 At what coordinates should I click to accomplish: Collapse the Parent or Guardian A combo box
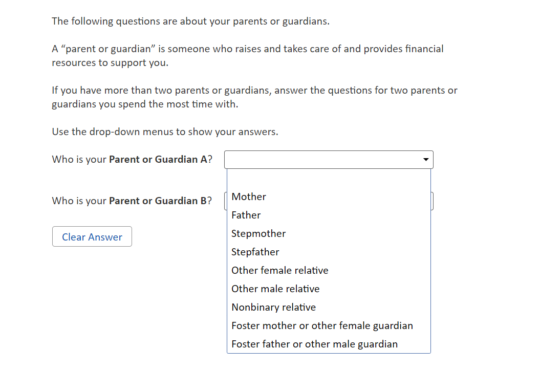328,160
